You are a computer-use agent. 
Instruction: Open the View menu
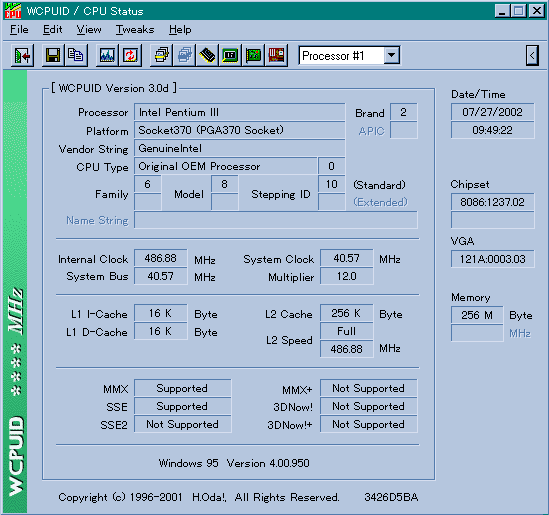click(89, 30)
